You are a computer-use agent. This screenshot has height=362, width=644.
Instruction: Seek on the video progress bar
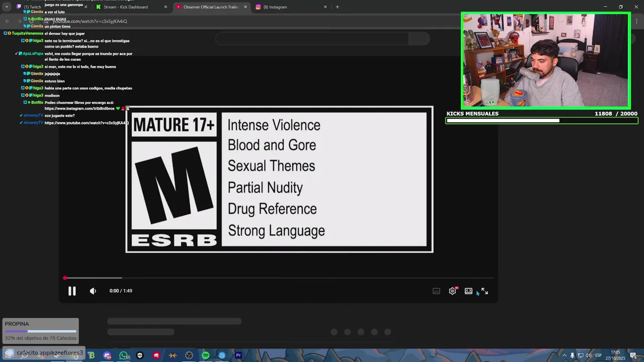(x=279, y=278)
